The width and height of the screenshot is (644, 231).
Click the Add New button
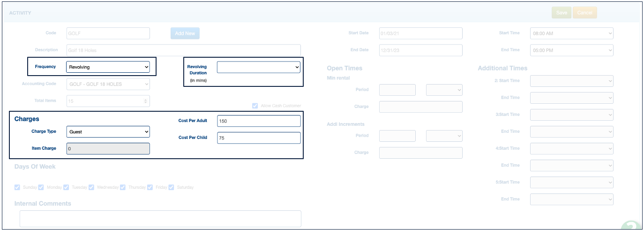click(x=185, y=33)
